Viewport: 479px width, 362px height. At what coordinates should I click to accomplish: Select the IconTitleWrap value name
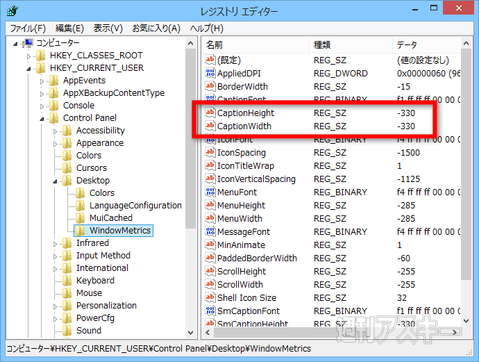(x=246, y=166)
